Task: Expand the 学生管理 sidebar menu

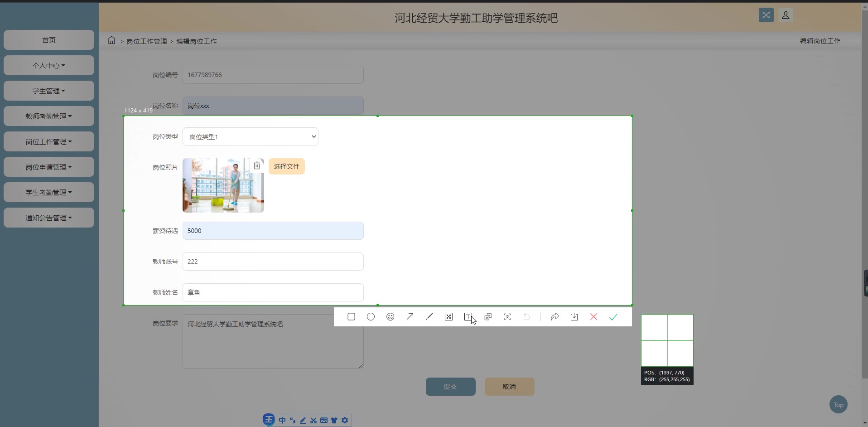Action: [x=49, y=91]
